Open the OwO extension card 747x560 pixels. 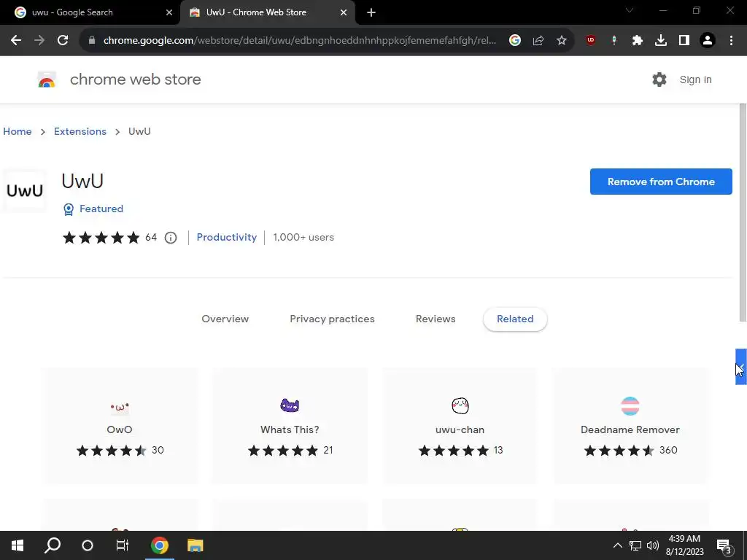[120, 426]
